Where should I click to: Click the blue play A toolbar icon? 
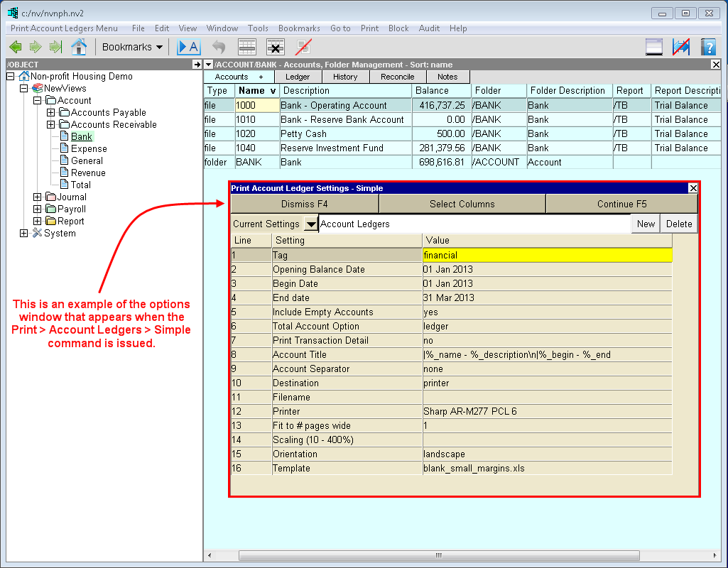point(189,47)
